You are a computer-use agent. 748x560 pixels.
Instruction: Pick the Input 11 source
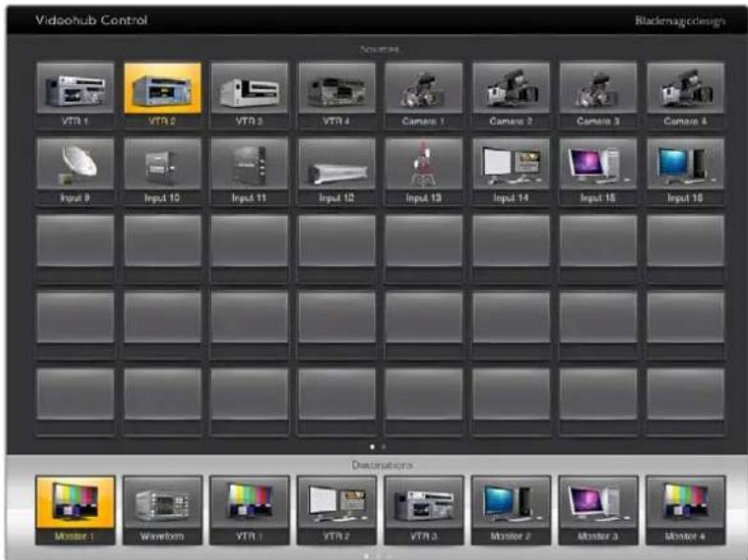coord(250,172)
